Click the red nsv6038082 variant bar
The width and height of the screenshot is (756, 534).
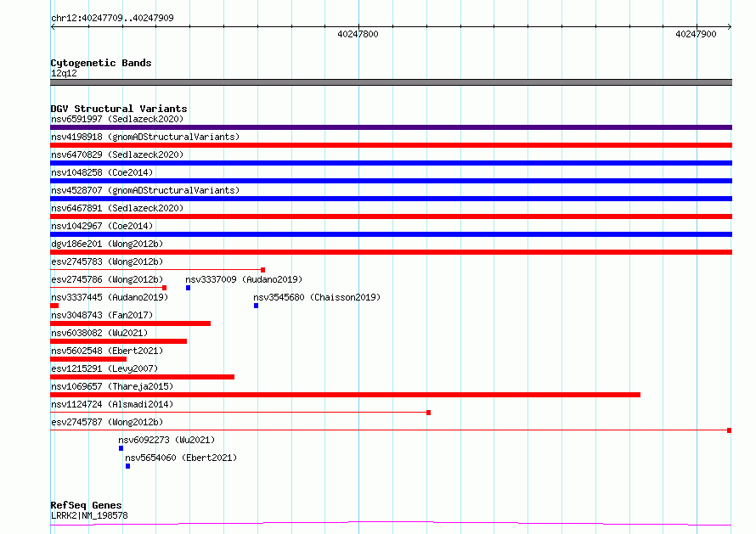coord(119,341)
